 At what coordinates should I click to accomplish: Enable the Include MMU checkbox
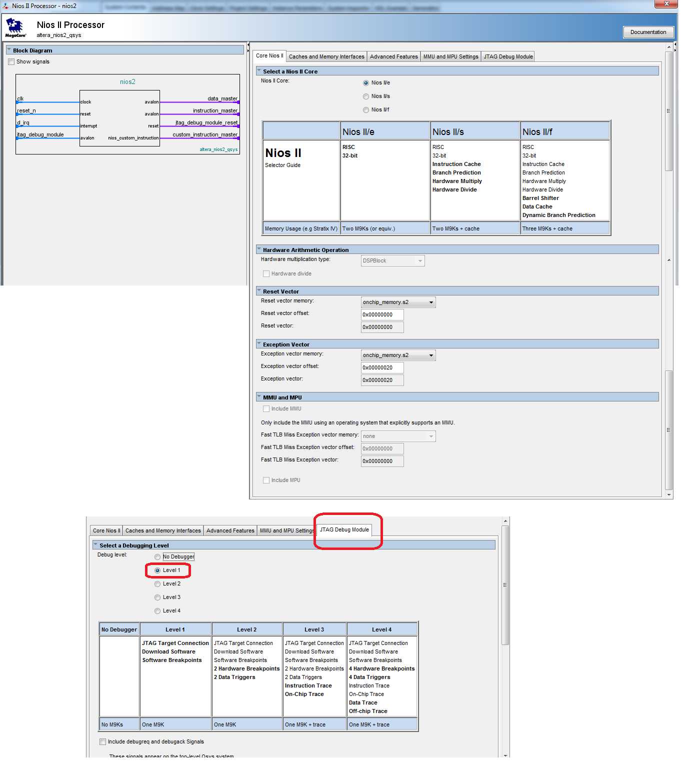266,409
